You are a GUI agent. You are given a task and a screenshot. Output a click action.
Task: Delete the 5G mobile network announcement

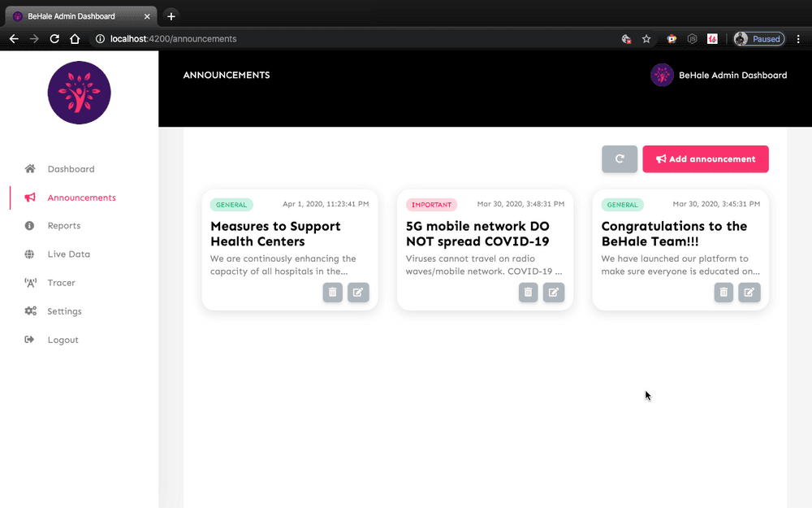[x=528, y=293]
